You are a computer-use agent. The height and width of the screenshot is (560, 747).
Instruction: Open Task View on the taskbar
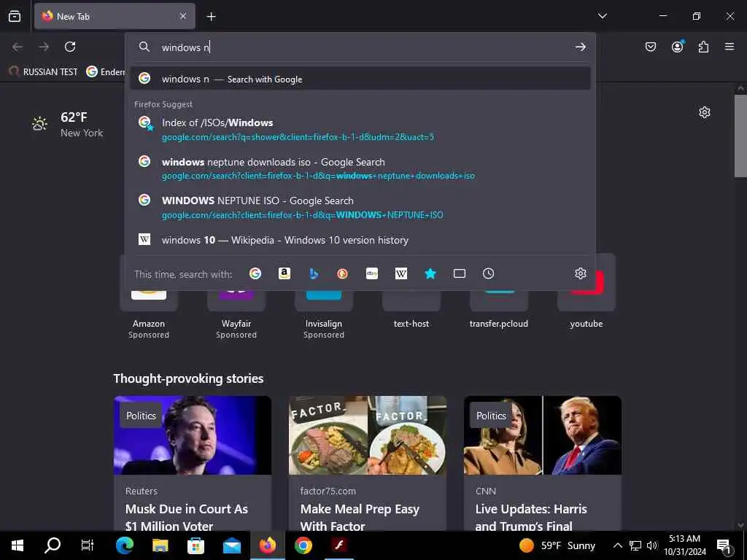(88, 545)
